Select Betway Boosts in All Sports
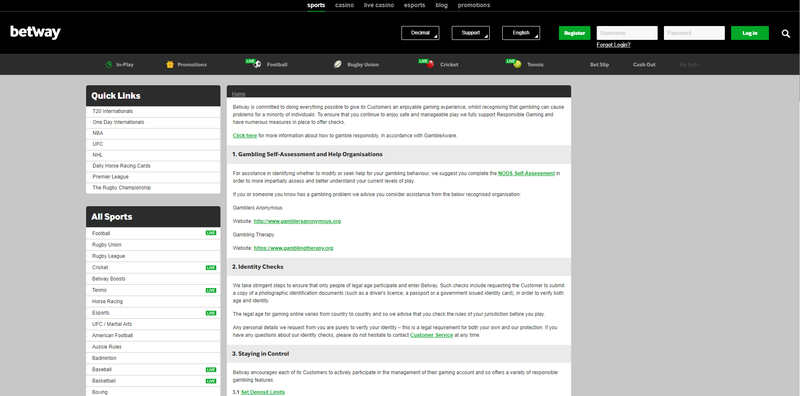Viewport: 800px width, 396px height. click(x=153, y=279)
